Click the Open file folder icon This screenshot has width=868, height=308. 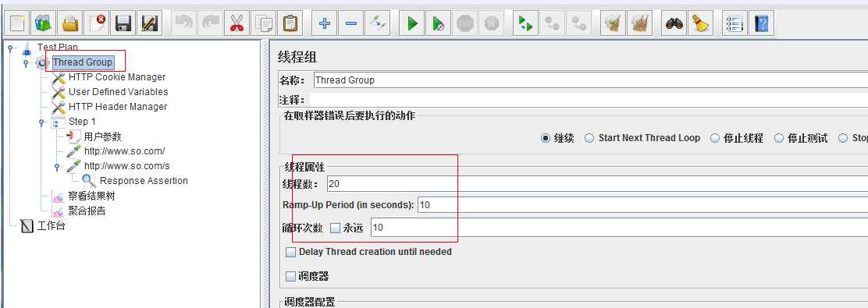point(70,23)
